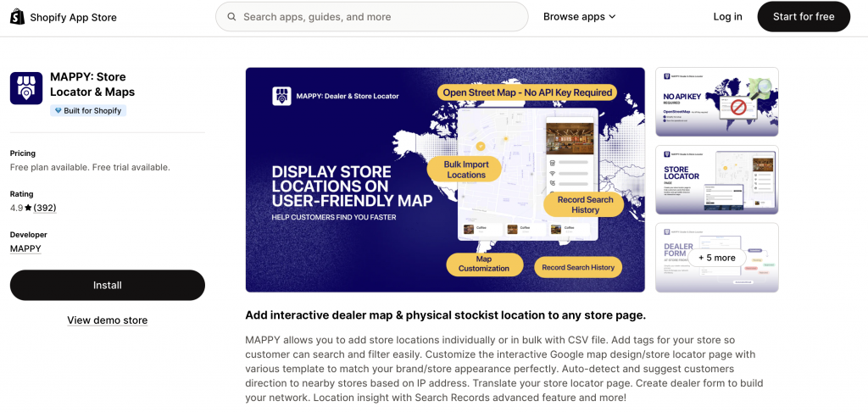
Task: Click 'Free plan available. Free trial available.' text
Action: (90, 167)
